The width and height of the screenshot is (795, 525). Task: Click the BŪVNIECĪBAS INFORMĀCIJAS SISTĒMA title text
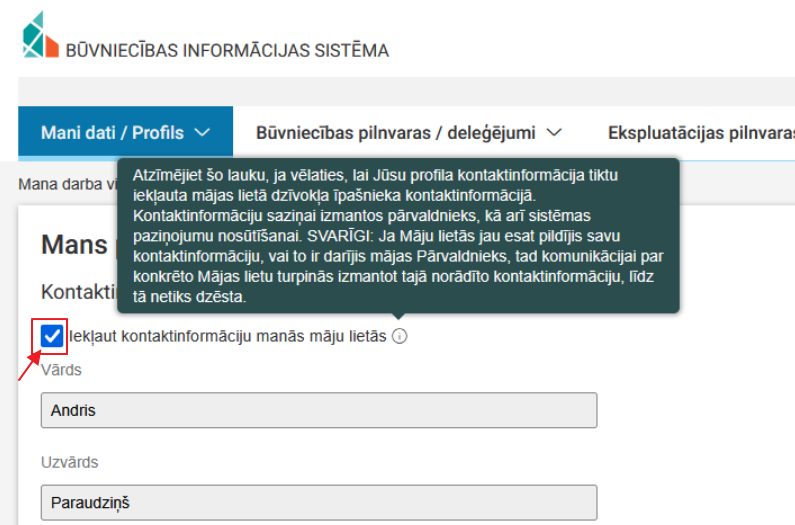click(x=227, y=51)
